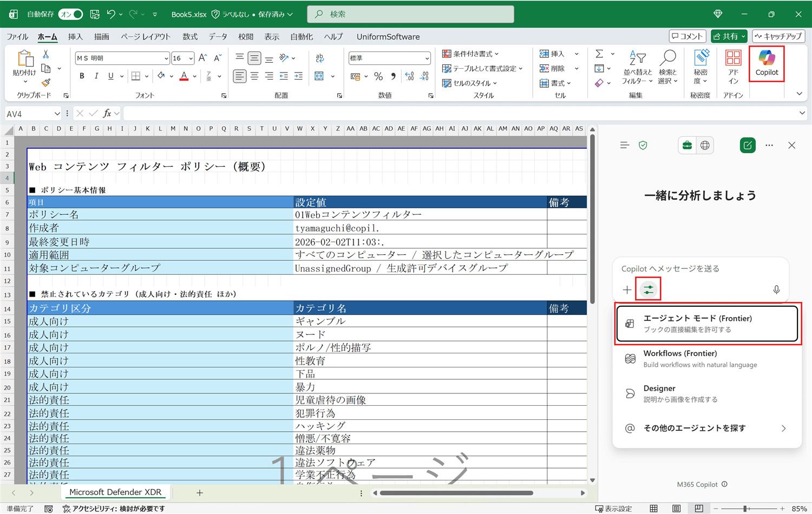Toggle wrap text in alignment group
The image size is (812, 514).
tap(319, 58)
